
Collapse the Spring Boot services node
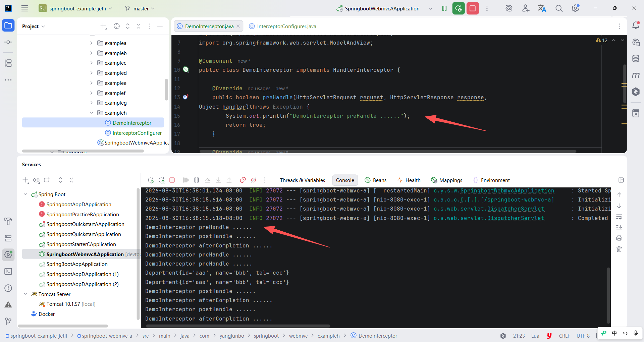(25, 194)
